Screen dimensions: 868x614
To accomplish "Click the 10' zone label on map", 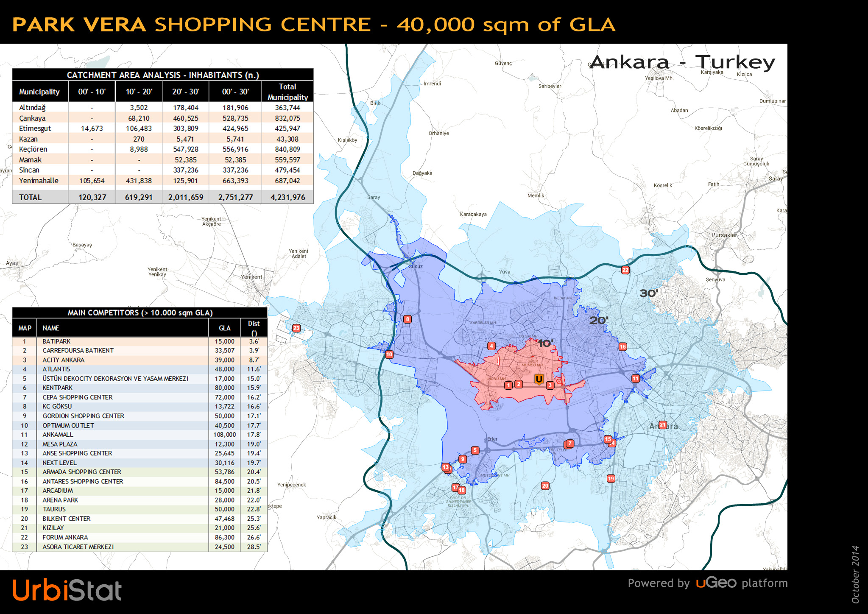I will click(x=546, y=343).
